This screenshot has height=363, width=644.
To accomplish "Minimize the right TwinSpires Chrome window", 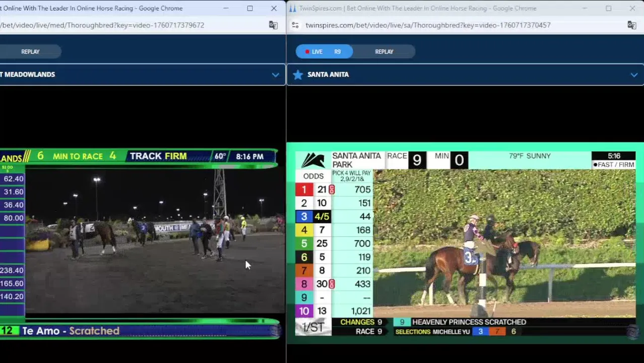I will click(x=585, y=8).
